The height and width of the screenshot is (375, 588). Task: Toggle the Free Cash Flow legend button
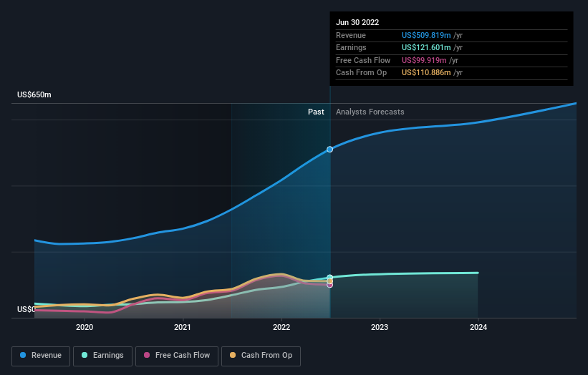(177, 356)
